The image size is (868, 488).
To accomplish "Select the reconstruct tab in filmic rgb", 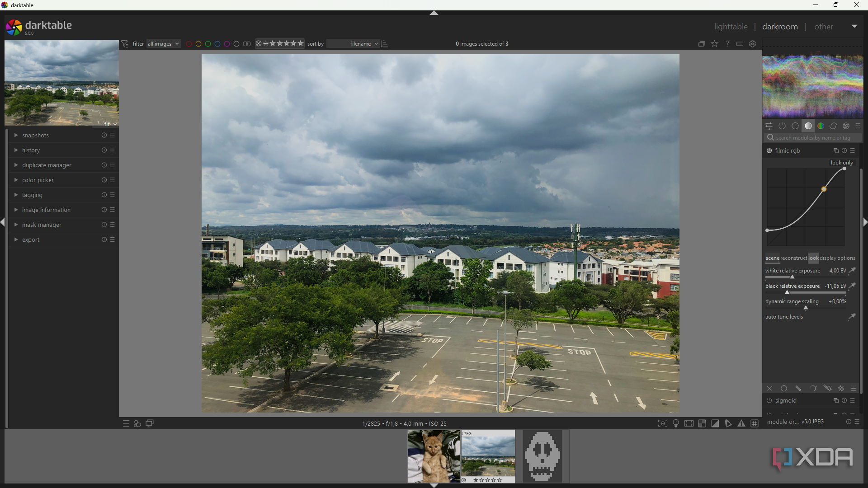I will (794, 258).
